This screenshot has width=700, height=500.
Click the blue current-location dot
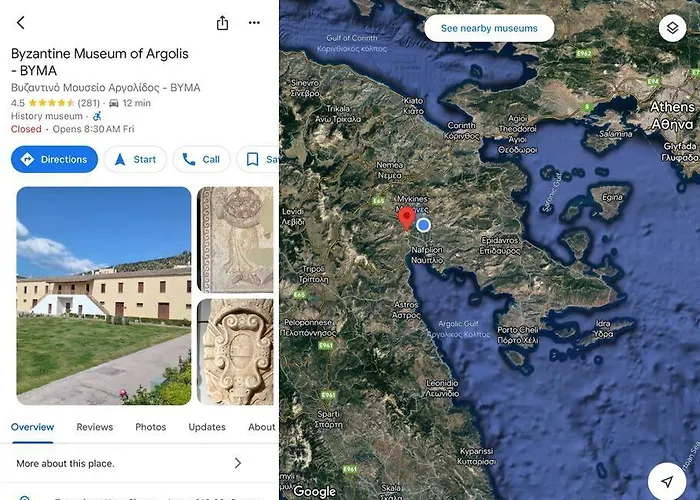tap(423, 225)
